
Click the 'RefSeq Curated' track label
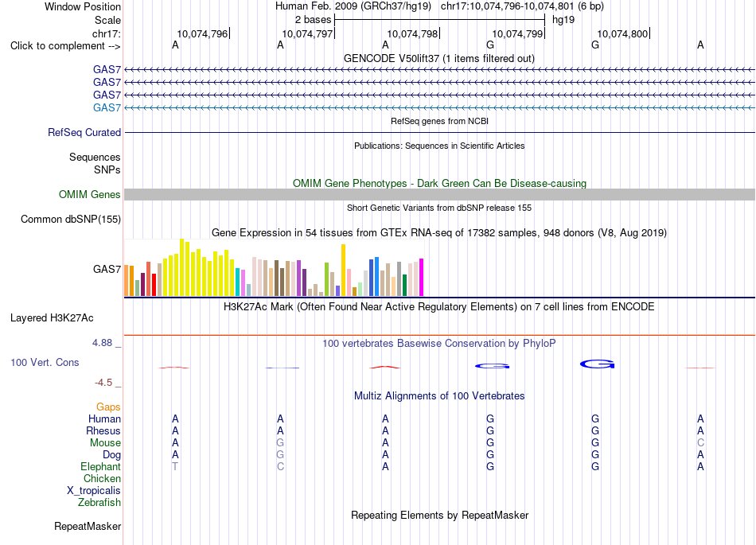84,133
